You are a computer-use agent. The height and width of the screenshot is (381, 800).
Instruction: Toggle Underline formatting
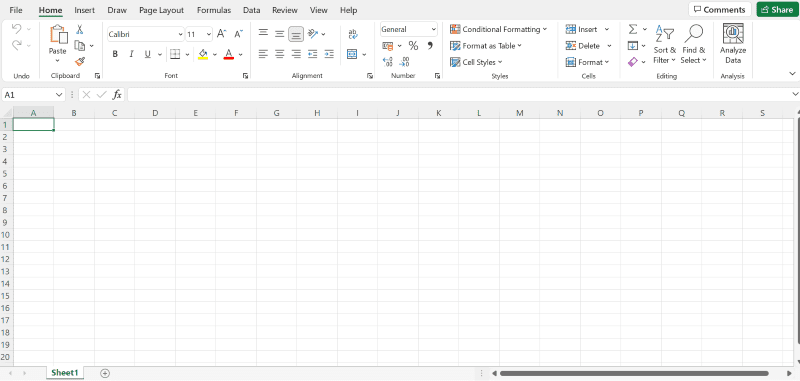[x=147, y=54]
